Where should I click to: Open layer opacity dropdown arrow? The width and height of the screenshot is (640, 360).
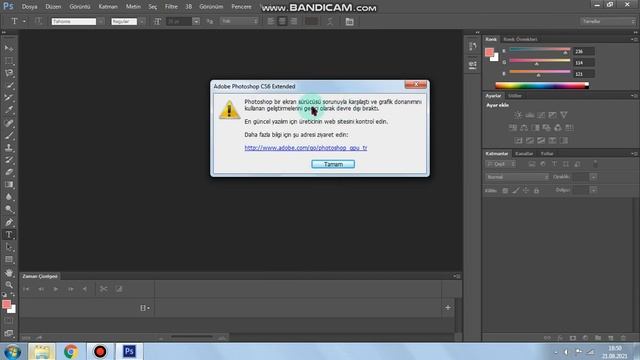pos(593,177)
